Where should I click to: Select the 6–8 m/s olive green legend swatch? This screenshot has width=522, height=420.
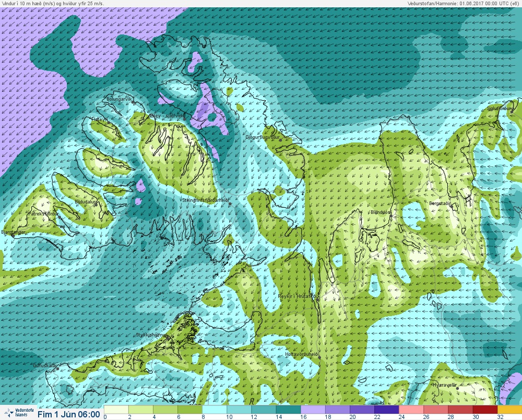(x=190, y=410)
